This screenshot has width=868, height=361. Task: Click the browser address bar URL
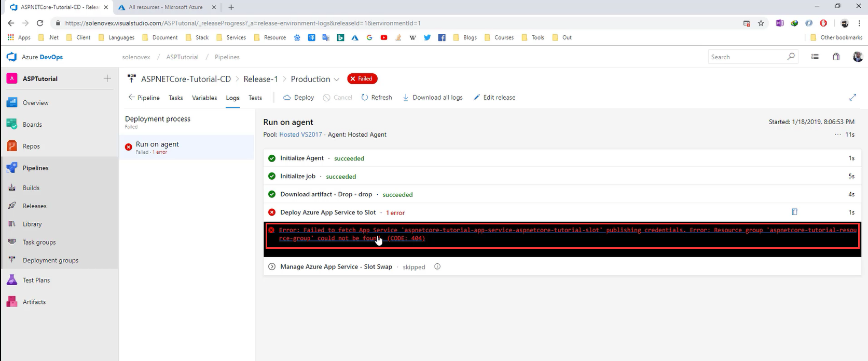click(243, 23)
